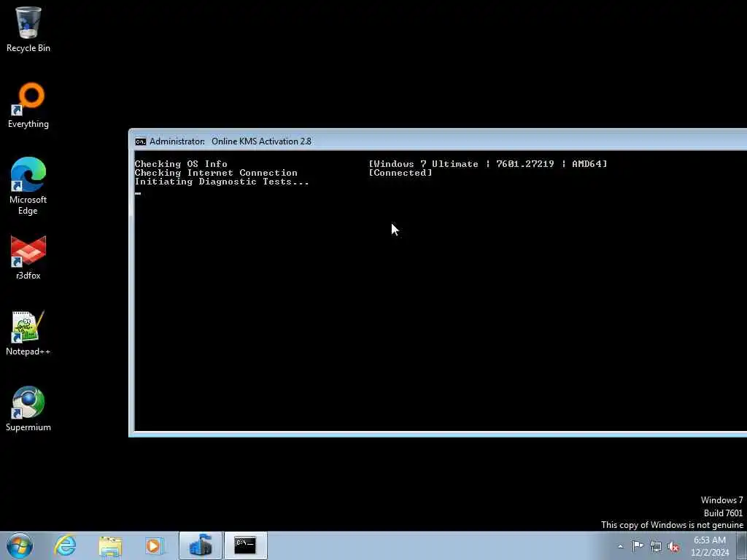Open the Recycle Bin desktop icon
The image size is (747, 560).
tap(28, 28)
